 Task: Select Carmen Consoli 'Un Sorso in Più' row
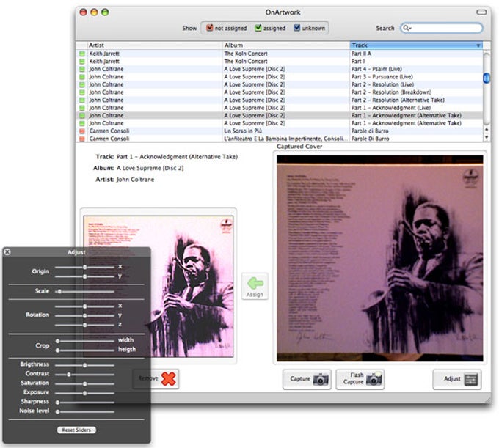pyautogui.click(x=280, y=131)
